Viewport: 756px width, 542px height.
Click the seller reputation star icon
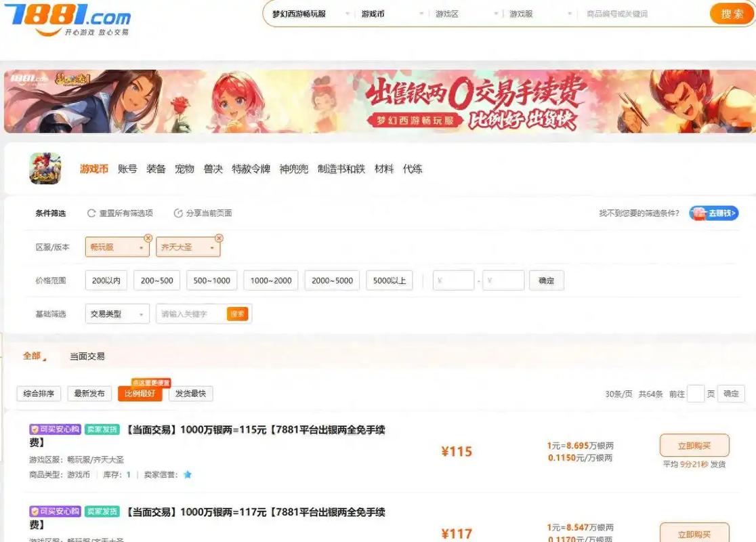tap(188, 474)
